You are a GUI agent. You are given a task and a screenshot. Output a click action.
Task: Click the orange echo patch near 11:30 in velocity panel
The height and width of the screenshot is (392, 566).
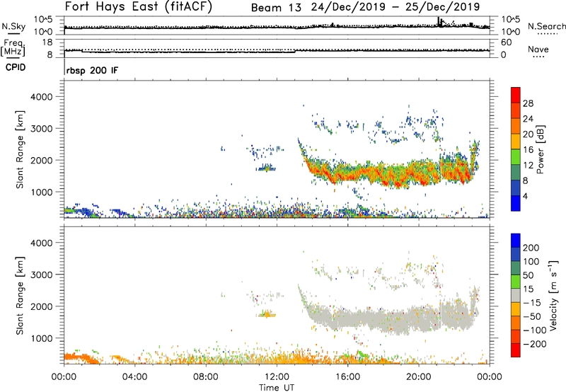point(267,315)
